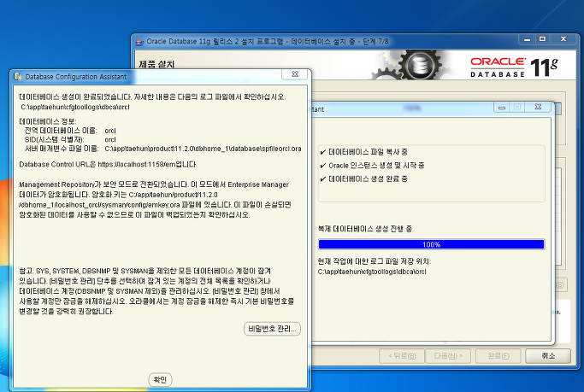Screen dimensions: 584x392
Task: Minimize the background progress dialog
Action: click(x=502, y=107)
